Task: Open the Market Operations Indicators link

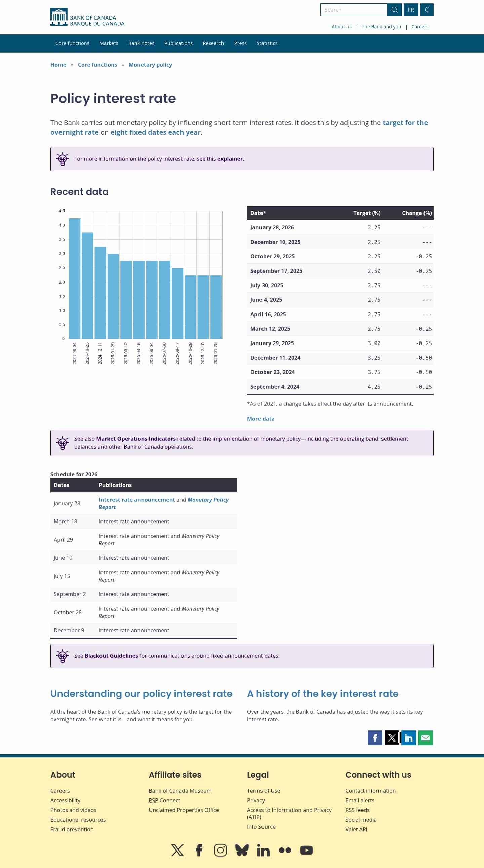Action: (x=136, y=439)
